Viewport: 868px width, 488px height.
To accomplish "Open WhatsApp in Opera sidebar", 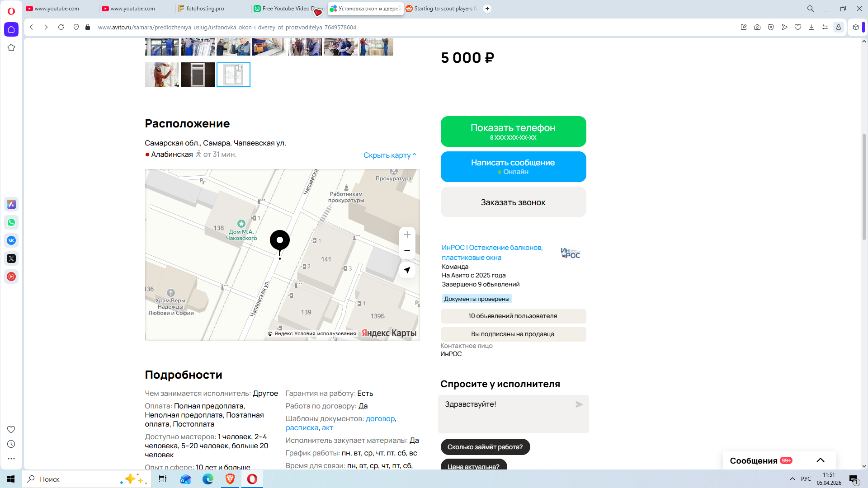I will point(11,222).
